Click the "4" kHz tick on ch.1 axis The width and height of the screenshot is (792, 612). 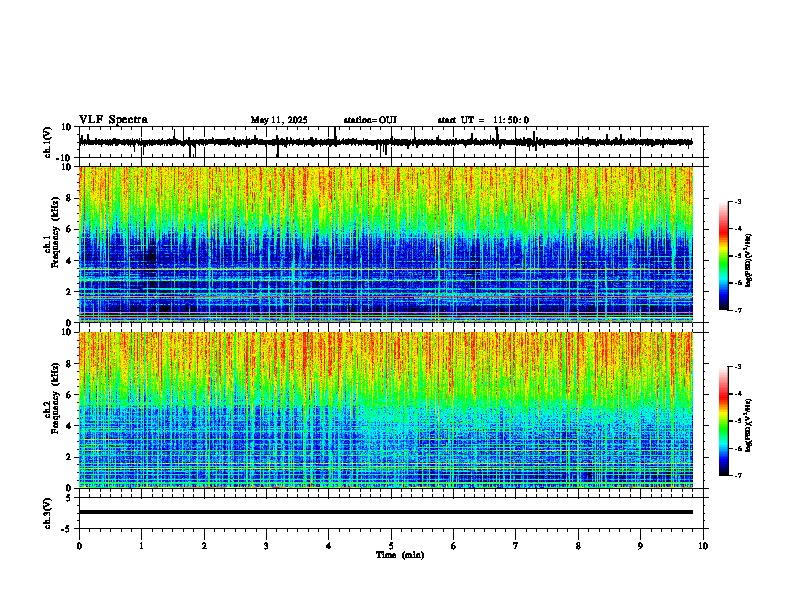tap(69, 261)
